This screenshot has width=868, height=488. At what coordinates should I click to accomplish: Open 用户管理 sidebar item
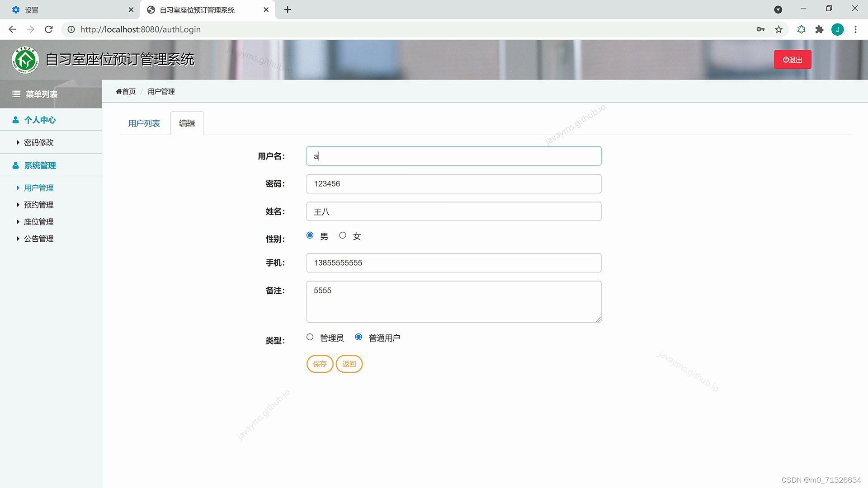pyautogui.click(x=38, y=188)
